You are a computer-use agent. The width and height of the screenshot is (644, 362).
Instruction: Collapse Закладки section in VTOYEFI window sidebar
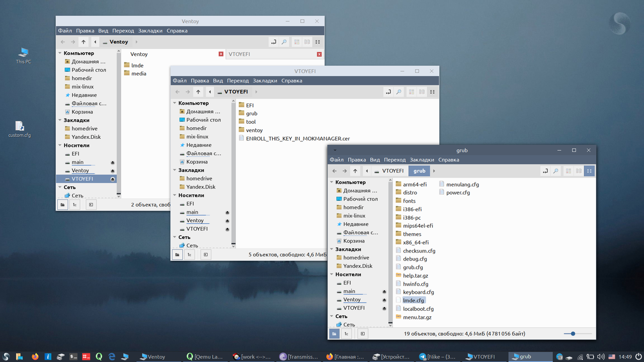click(175, 170)
